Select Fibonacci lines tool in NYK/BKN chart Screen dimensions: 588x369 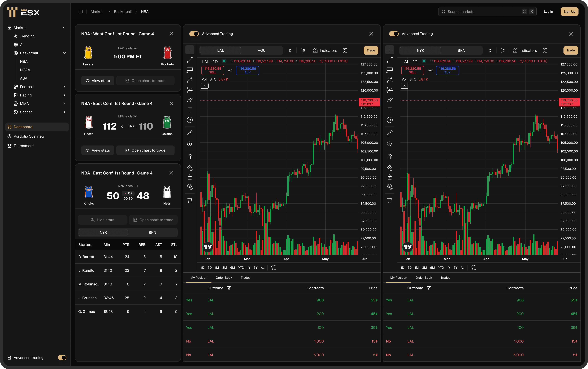390,70
